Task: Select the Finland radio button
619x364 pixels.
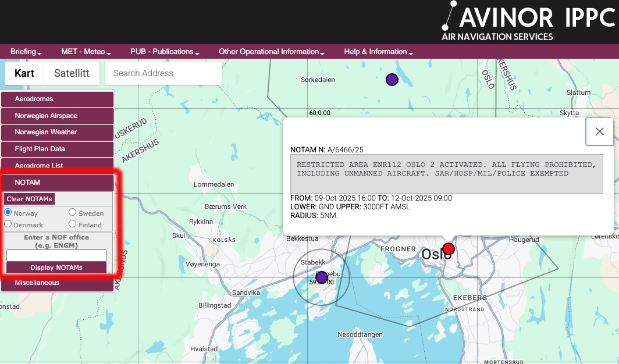Action: (x=73, y=224)
